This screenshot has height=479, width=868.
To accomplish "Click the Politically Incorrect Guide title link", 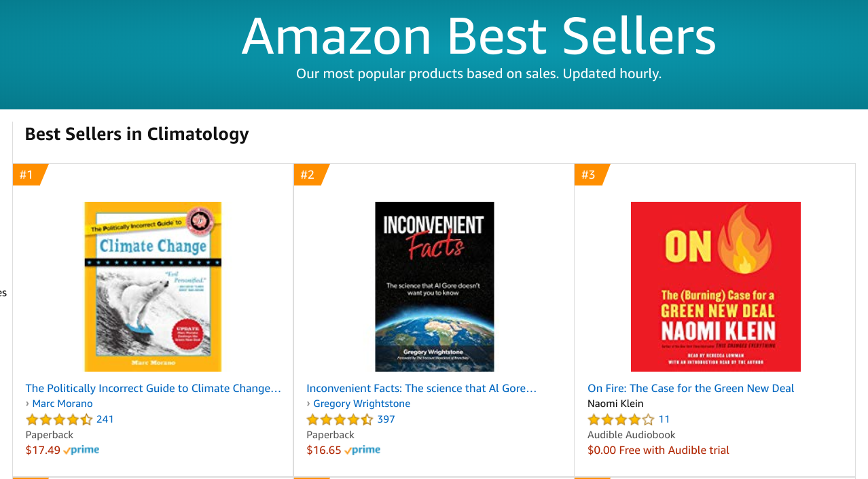I will [x=153, y=389].
